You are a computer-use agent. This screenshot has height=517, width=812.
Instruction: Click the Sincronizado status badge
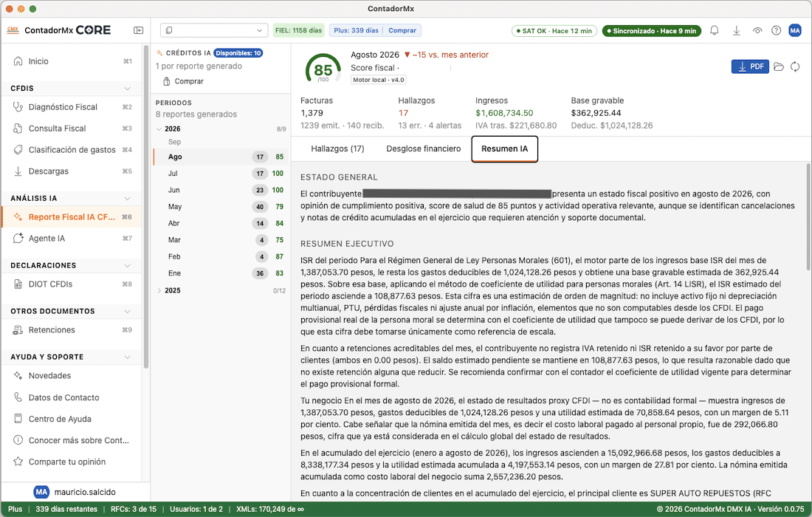[x=652, y=31]
